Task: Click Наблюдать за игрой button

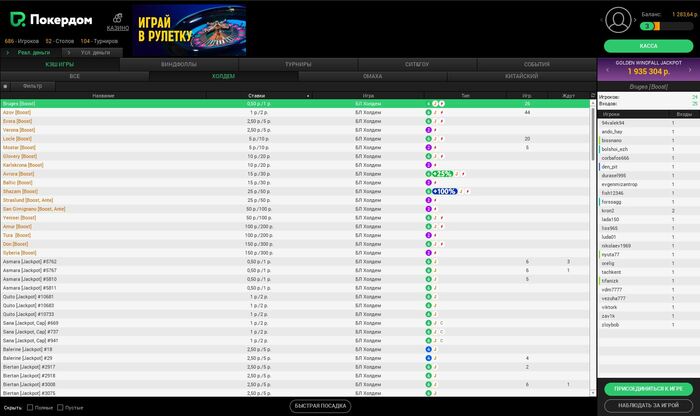Action: coord(648,405)
